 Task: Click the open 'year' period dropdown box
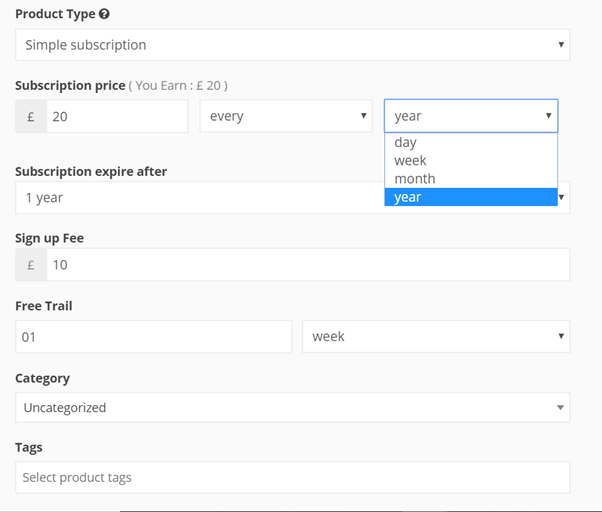coord(470,116)
